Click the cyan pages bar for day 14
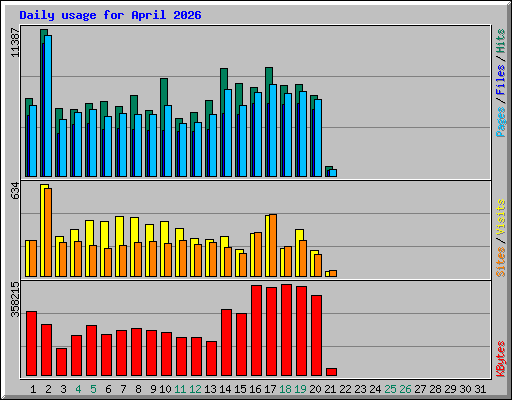This screenshot has height=400, width=512. pos(228,133)
